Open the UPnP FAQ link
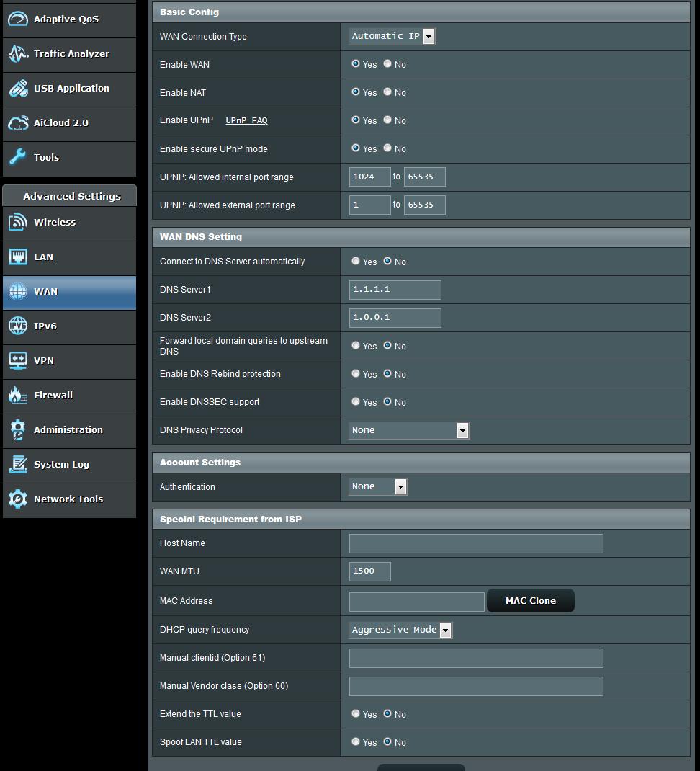This screenshot has width=700, height=771. [246, 120]
